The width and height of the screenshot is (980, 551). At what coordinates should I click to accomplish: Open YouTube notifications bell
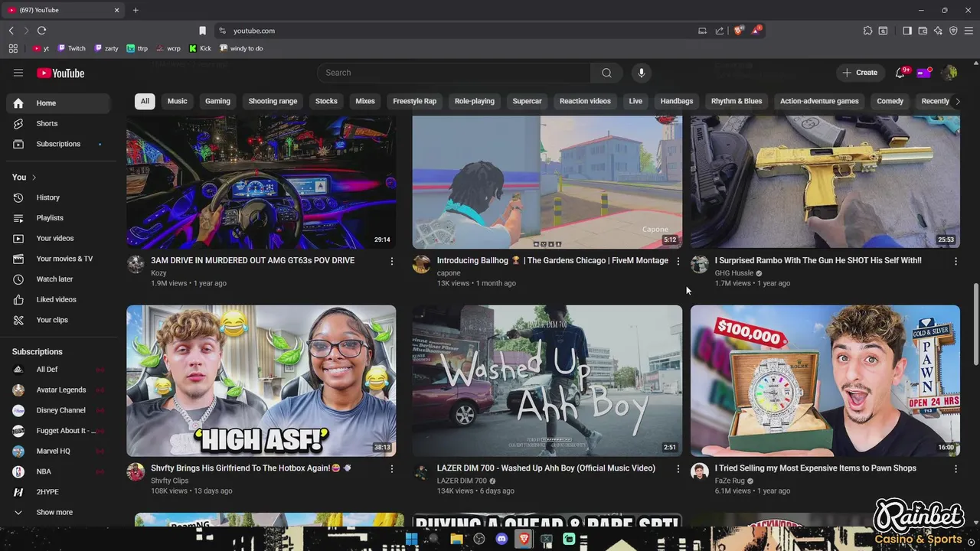pyautogui.click(x=900, y=73)
